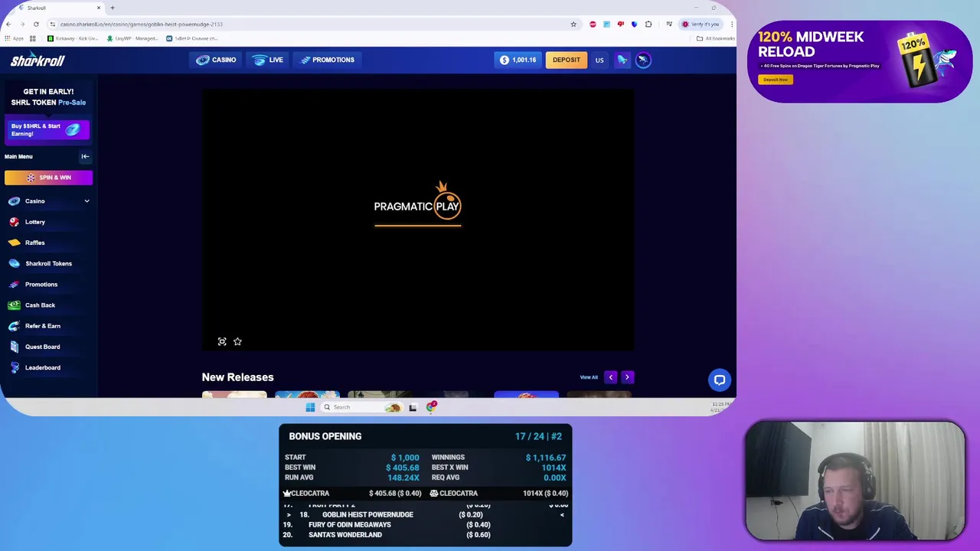Click the Raffles ticket sidebar icon
980x551 pixels.
tap(14, 243)
